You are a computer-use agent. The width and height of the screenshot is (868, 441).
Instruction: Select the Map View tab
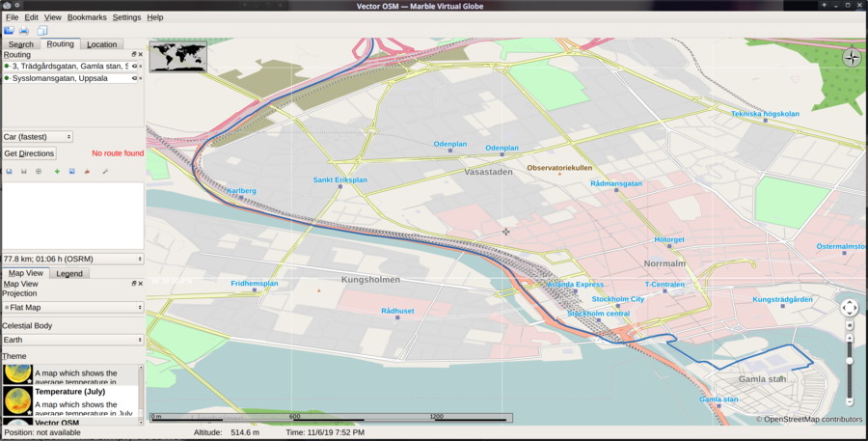(25, 273)
